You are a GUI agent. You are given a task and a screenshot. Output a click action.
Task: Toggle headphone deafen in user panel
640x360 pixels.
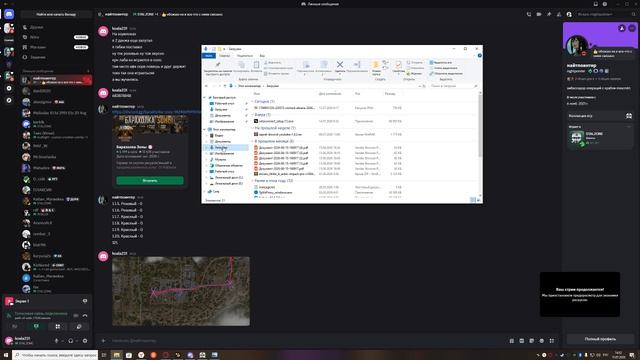pyautogui.click(x=71, y=340)
